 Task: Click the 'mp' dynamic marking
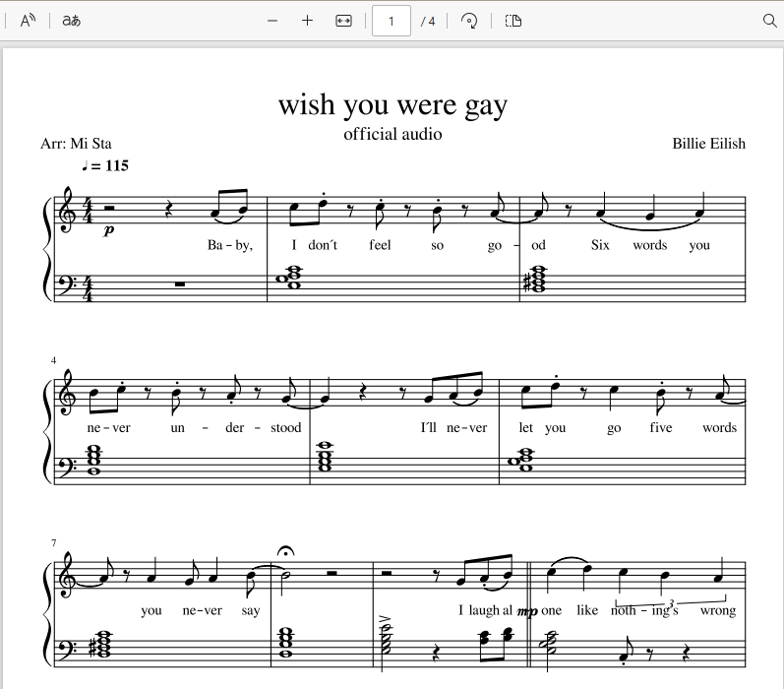tap(527, 611)
